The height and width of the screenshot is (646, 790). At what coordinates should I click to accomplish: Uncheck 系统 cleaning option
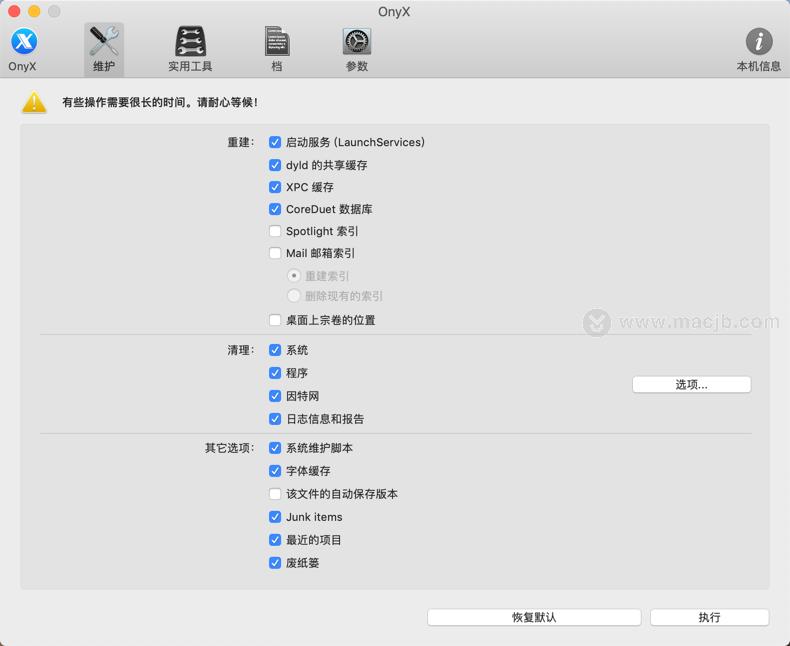[275, 350]
